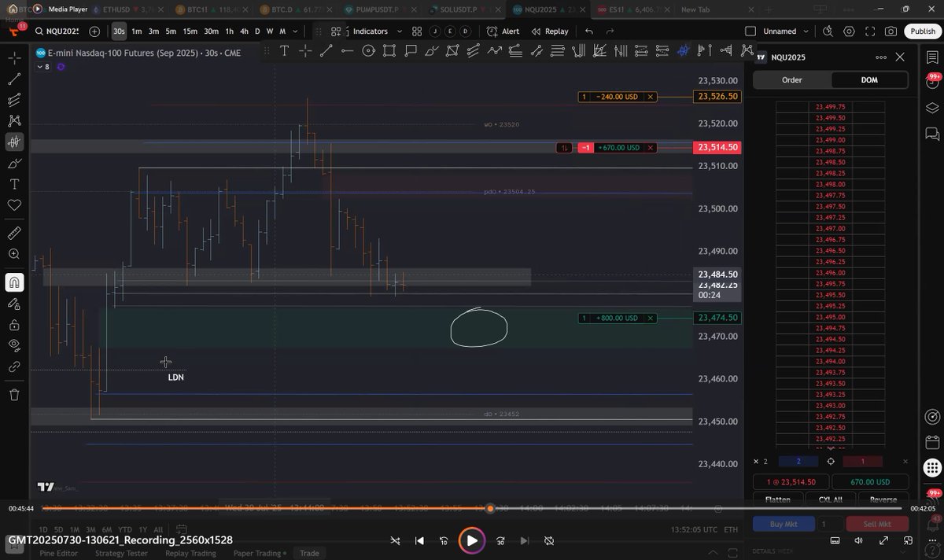
Task: Select the horizontal line drawing toolbar icon
Action: pyautogui.click(x=347, y=50)
